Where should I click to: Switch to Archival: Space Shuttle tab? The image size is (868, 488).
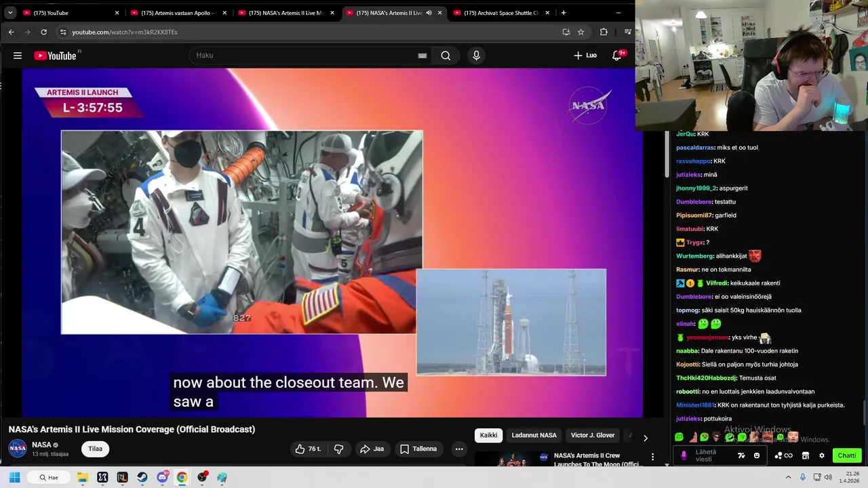(502, 13)
